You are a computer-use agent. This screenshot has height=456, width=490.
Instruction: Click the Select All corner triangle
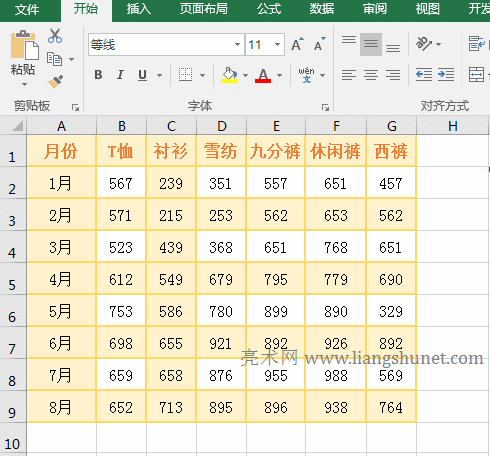[17, 126]
